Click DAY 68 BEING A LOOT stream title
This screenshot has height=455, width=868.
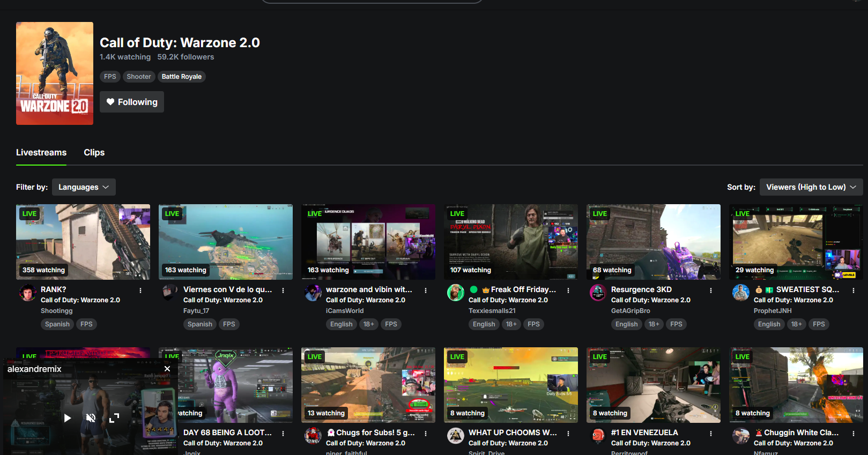pos(227,432)
